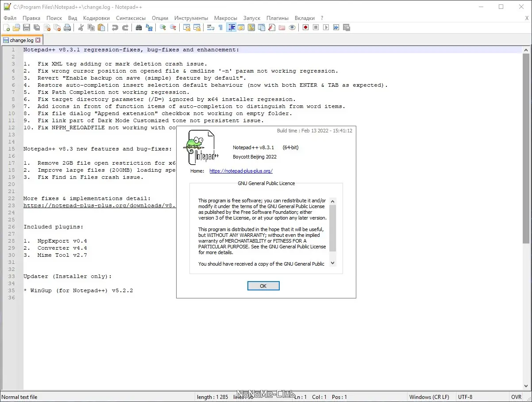Click line number 15 in the margin
The height and width of the screenshot is (402, 532).
pos(12,149)
